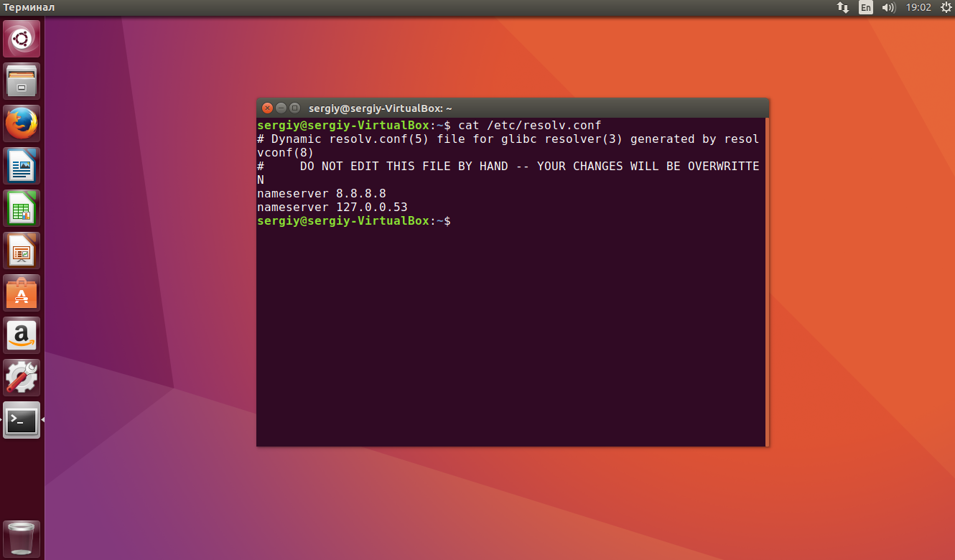The width and height of the screenshot is (955, 560).
Task: Close the terminal window
Action: [267, 108]
